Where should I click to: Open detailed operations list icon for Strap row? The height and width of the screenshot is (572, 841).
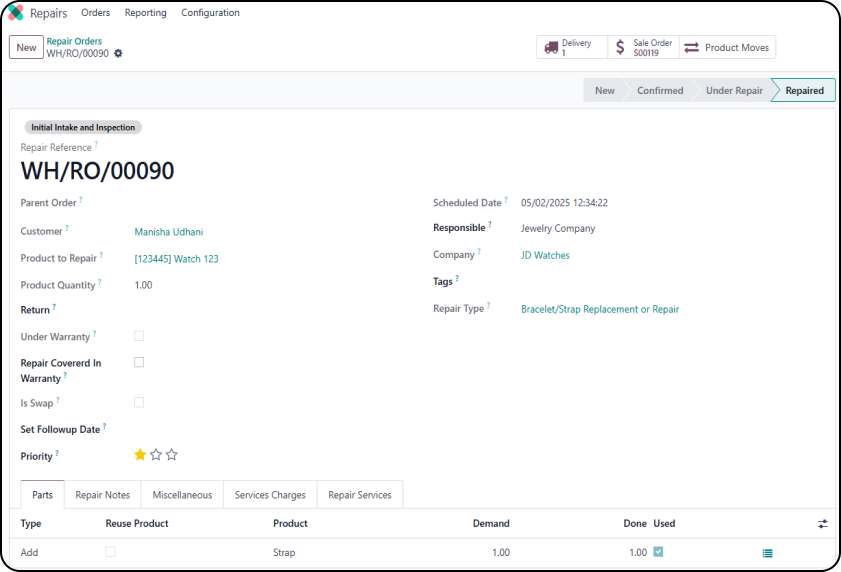[x=768, y=553]
